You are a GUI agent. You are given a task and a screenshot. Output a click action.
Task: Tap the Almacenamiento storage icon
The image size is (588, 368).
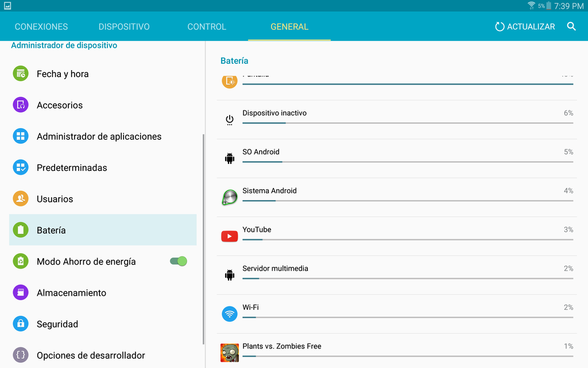[21, 293]
